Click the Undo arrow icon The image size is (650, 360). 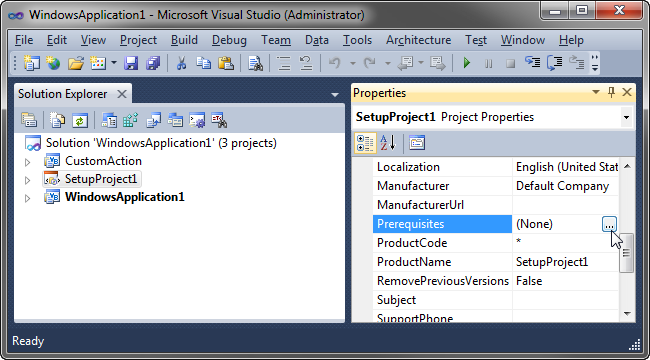tap(335, 63)
